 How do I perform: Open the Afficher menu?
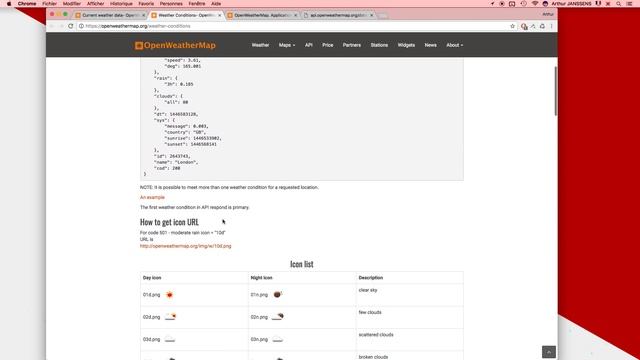click(96, 4)
